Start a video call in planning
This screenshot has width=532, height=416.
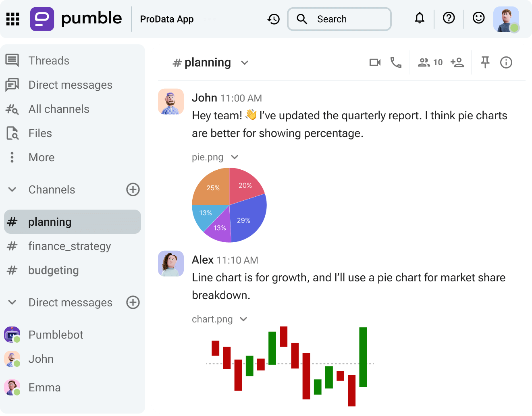coord(375,62)
